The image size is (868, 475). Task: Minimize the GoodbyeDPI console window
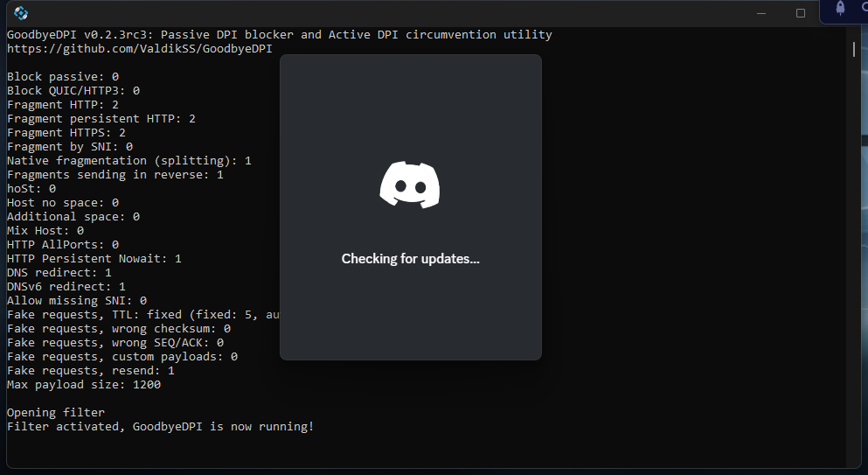point(761,13)
